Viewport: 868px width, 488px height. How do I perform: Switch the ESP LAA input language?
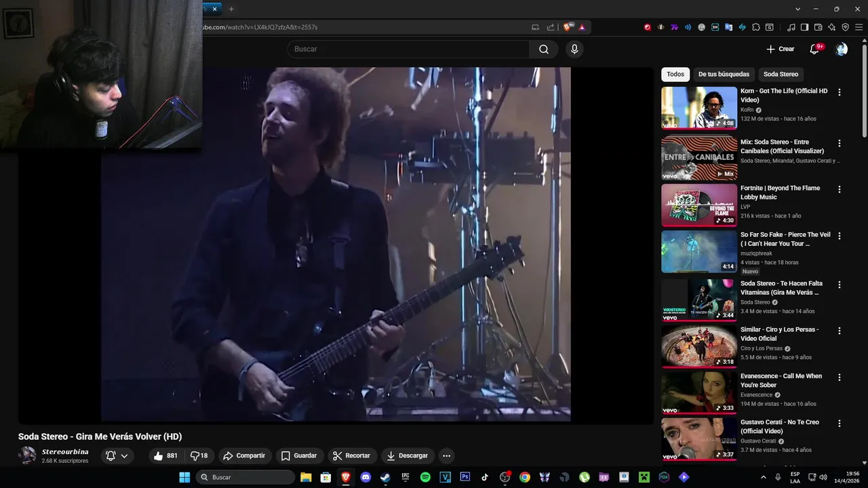[795, 477]
